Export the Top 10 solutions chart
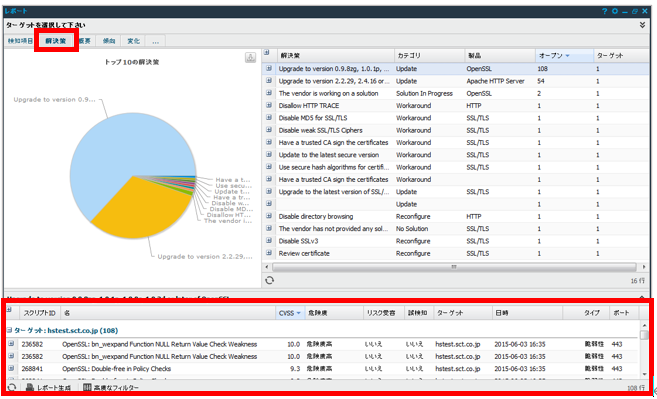 (x=250, y=58)
